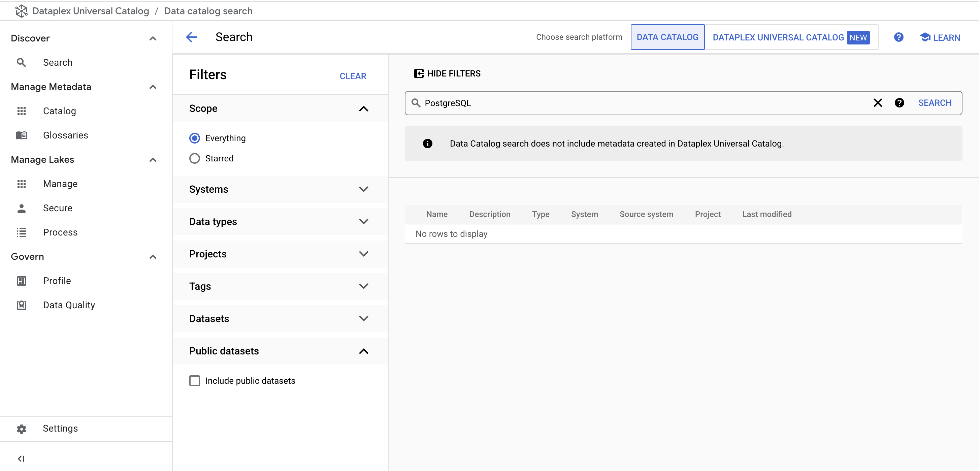Click the Source system column header

tap(646, 214)
